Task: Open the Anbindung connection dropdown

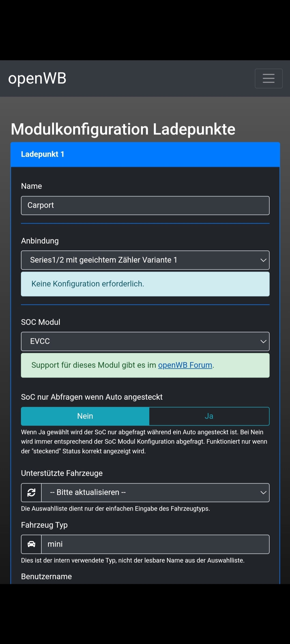Action: coord(145,260)
